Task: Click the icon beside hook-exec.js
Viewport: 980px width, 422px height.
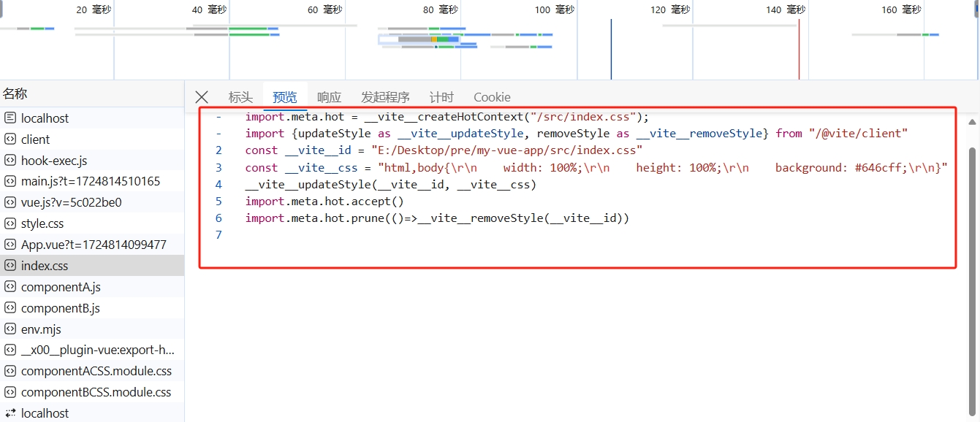Action: 10,161
